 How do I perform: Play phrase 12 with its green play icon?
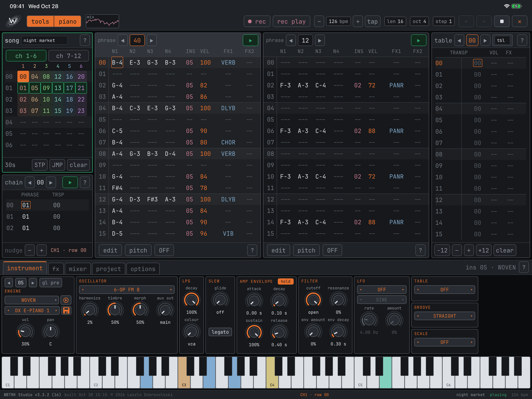tap(419, 41)
